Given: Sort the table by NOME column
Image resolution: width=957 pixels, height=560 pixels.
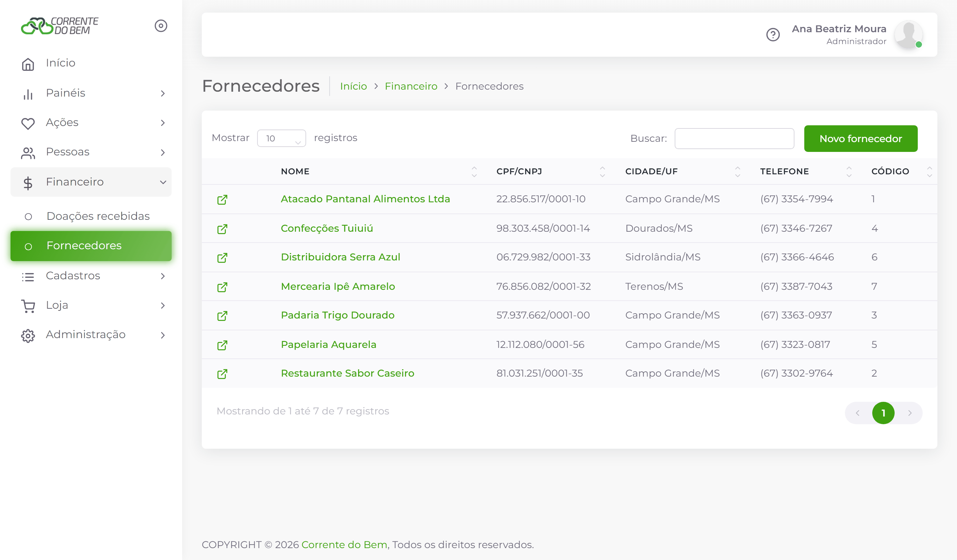Looking at the screenshot, I should (x=379, y=171).
